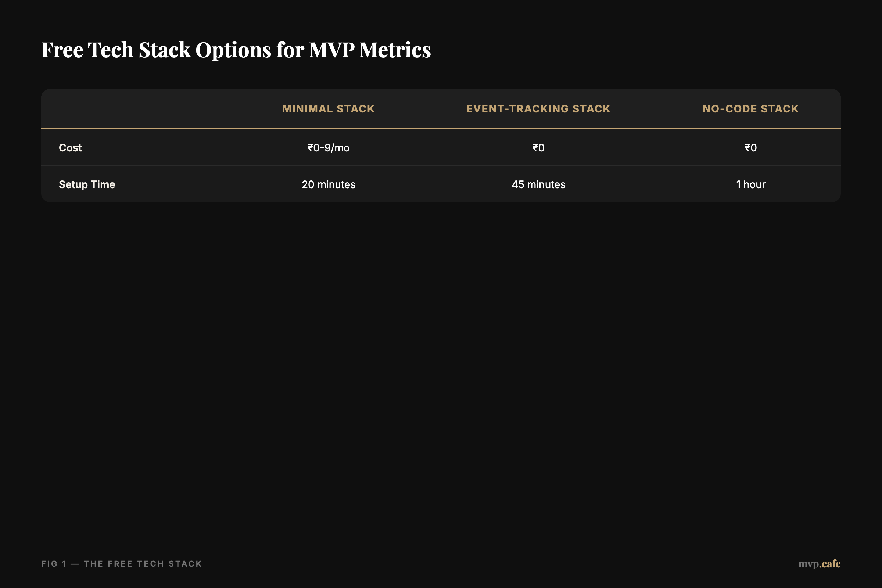Select the Setup Time row label
Viewport: 882px width, 588px height.
[87, 184]
